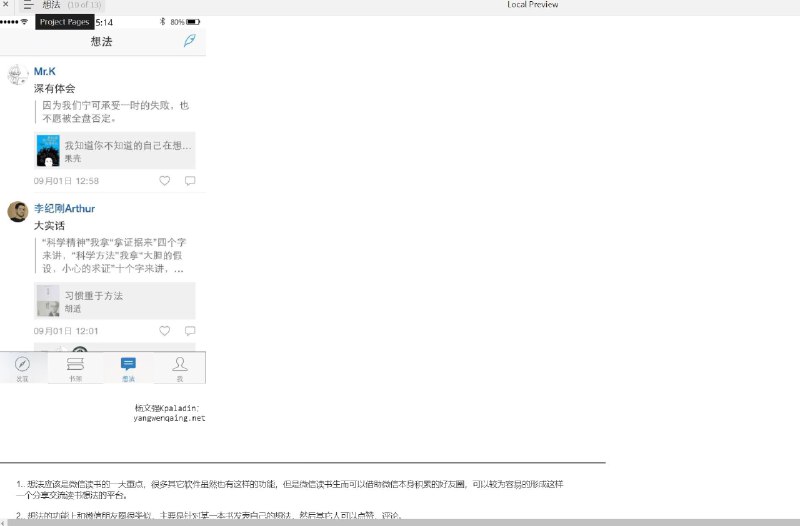Click the 想法 page title in the header
800x526 pixels.
(102, 41)
